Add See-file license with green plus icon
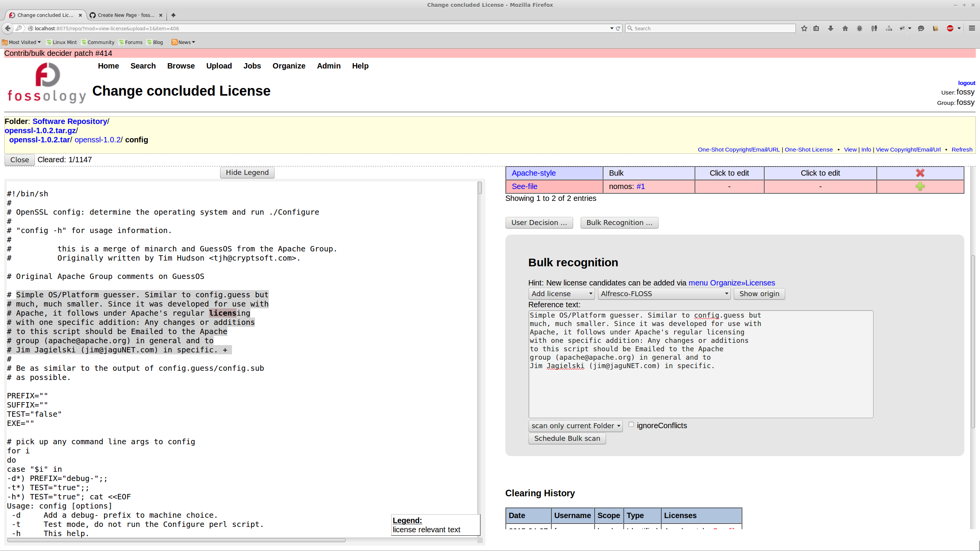This screenshot has height=551, width=980. (920, 186)
